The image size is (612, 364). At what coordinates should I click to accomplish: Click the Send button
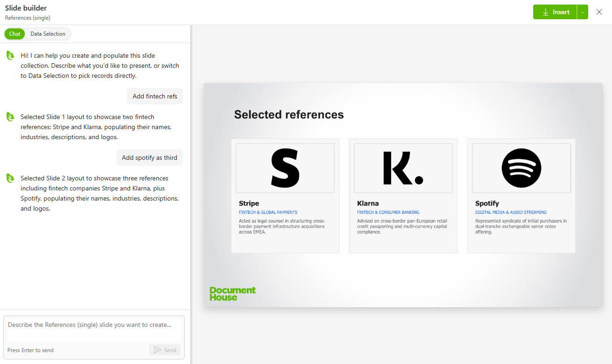tap(164, 350)
